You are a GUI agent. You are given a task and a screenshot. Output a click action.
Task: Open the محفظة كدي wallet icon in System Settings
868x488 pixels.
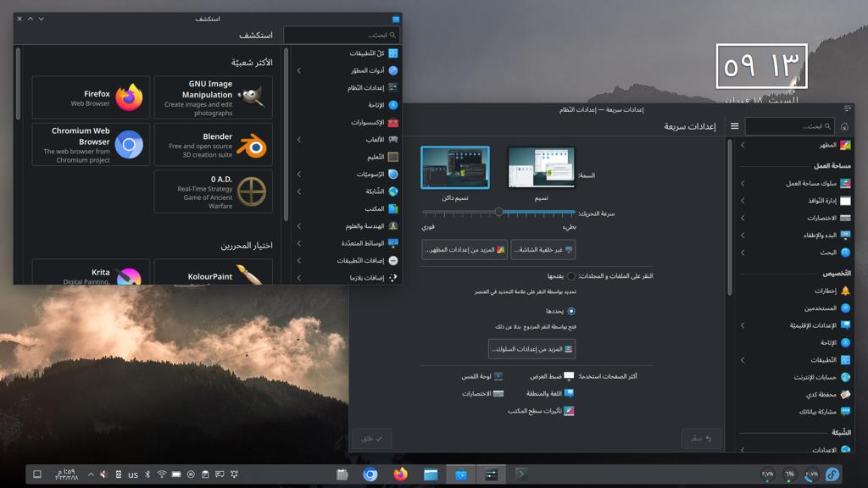845,394
